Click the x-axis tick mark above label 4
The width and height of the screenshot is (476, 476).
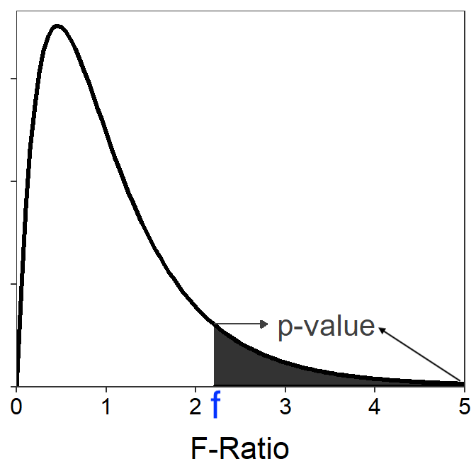pos(375,390)
